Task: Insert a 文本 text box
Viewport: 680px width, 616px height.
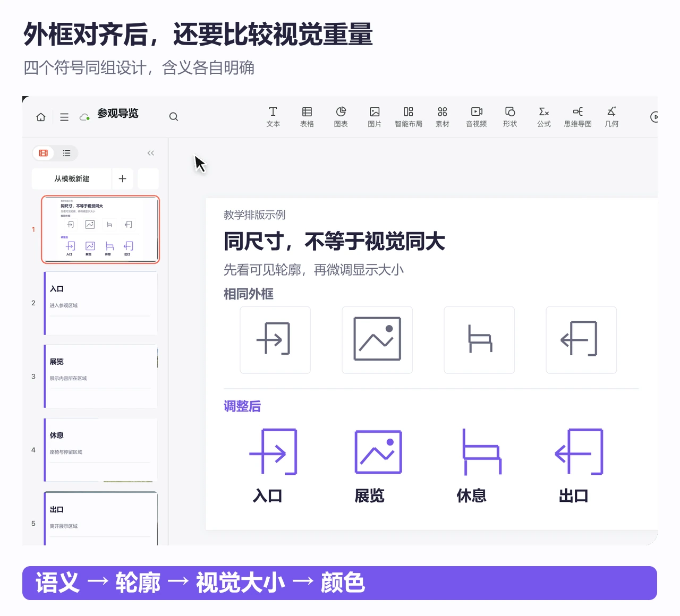Action: [x=273, y=117]
